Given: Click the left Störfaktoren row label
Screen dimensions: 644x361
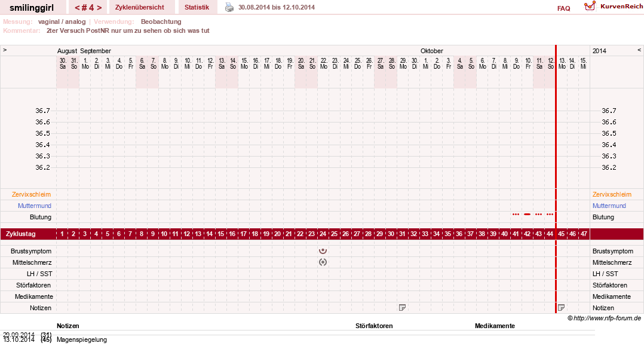Looking at the screenshot, I should [x=33, y=285].
